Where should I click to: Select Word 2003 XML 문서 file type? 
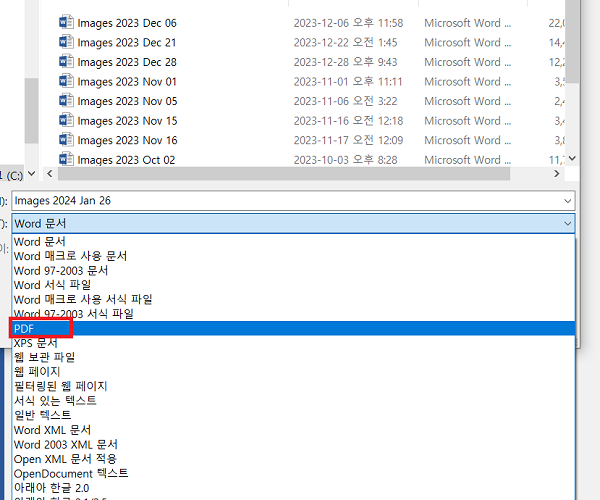(x=293, y=445)
